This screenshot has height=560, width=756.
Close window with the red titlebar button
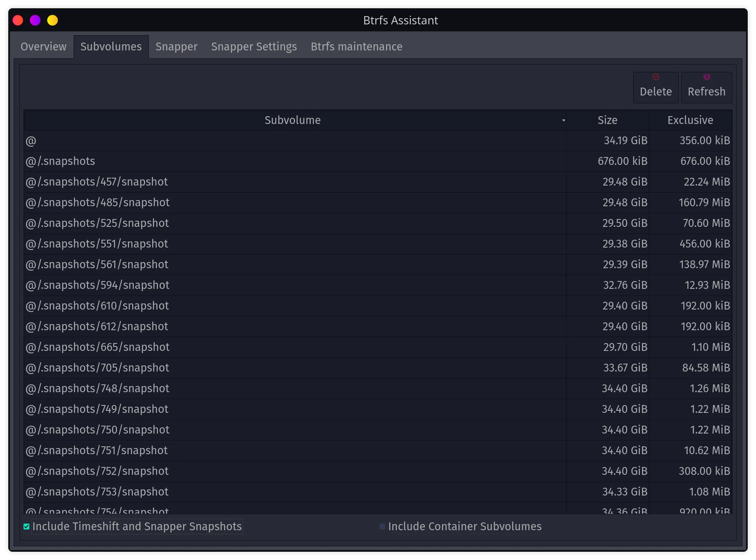pyautogui.click(x=18, y=20)
